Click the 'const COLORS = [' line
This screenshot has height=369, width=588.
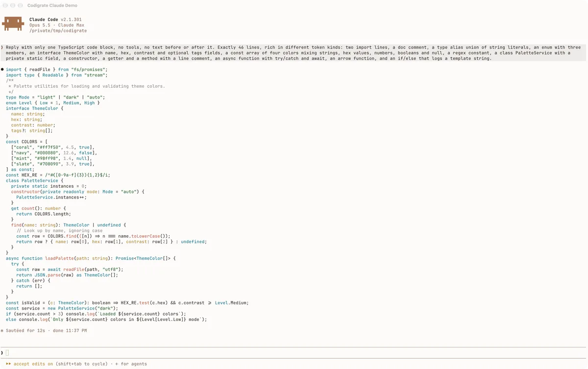26,142
